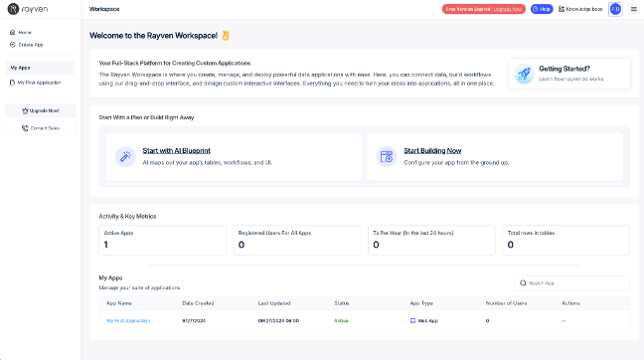
Task: Click the Knowledge base grid icon
Action: pos(562,9)
